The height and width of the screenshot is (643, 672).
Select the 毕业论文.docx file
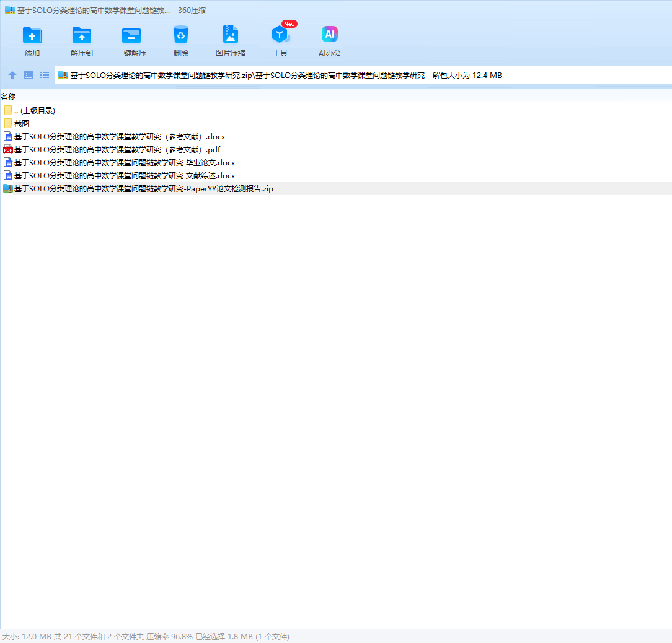336,163
